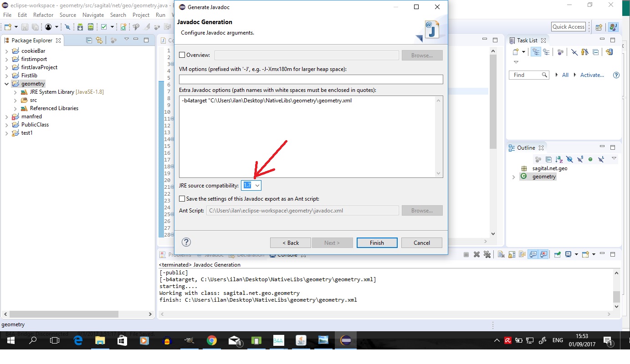630x364 pixels.
Task: Check Save settings as Ant script
Action: pos(182,199)
